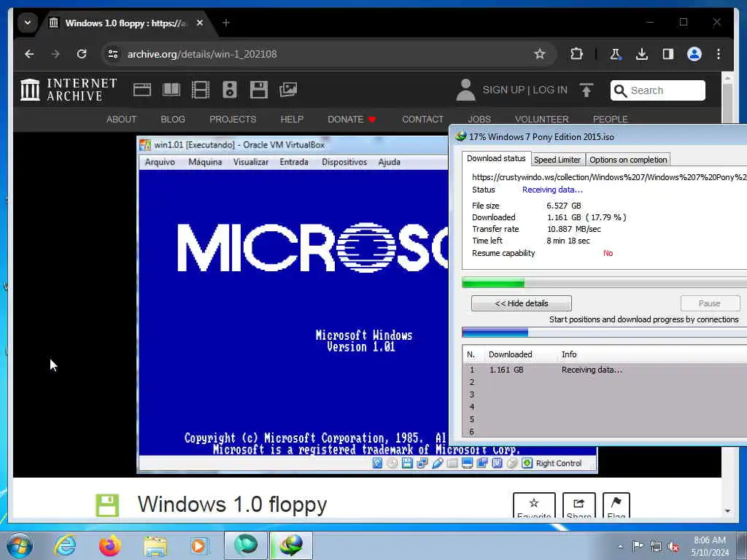Open the Video film-strip icon
747x560 pixels.
[200, 90]
